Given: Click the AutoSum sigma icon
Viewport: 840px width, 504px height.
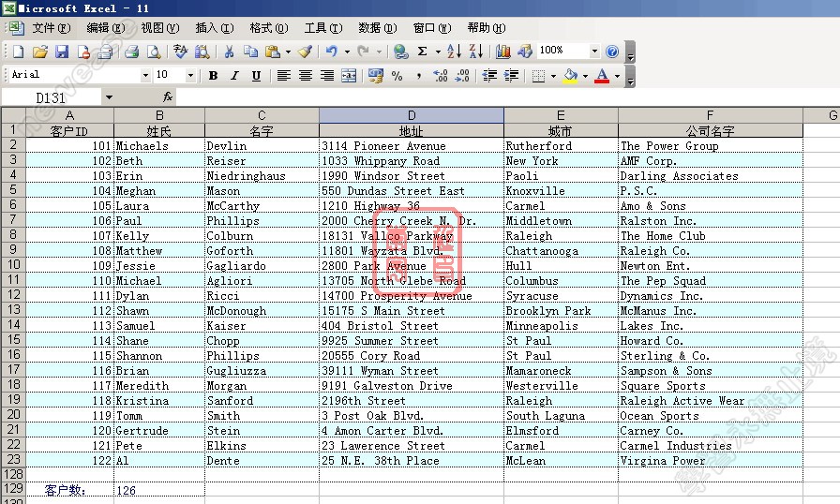Looking at the screenshot, I should (422, 52).
